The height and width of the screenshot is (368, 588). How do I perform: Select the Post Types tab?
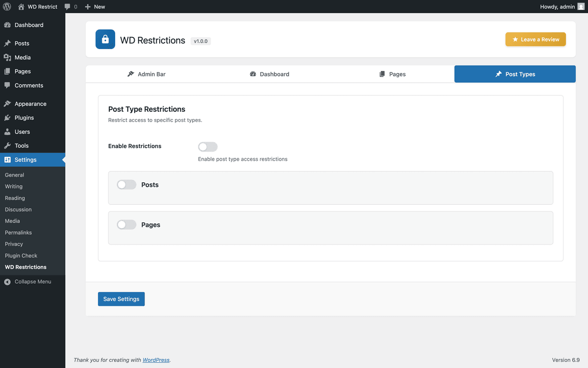click(x=515, y=74)
